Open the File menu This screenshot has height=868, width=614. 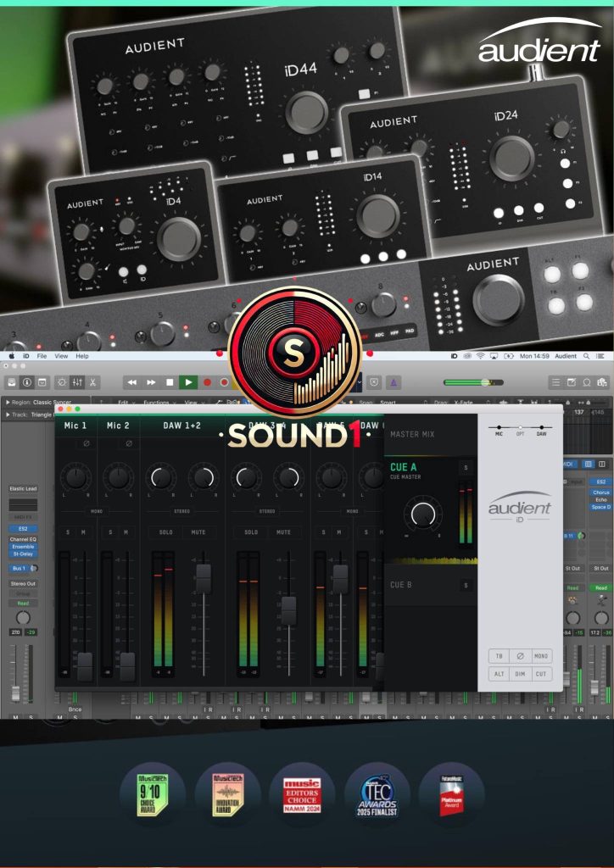[x=42, y=356]
